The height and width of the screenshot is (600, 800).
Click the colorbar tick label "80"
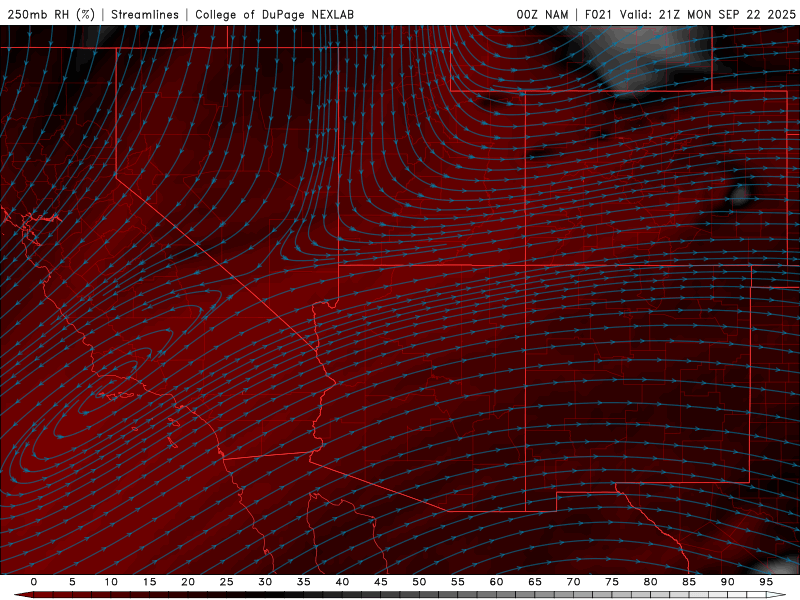coord(650,582)
